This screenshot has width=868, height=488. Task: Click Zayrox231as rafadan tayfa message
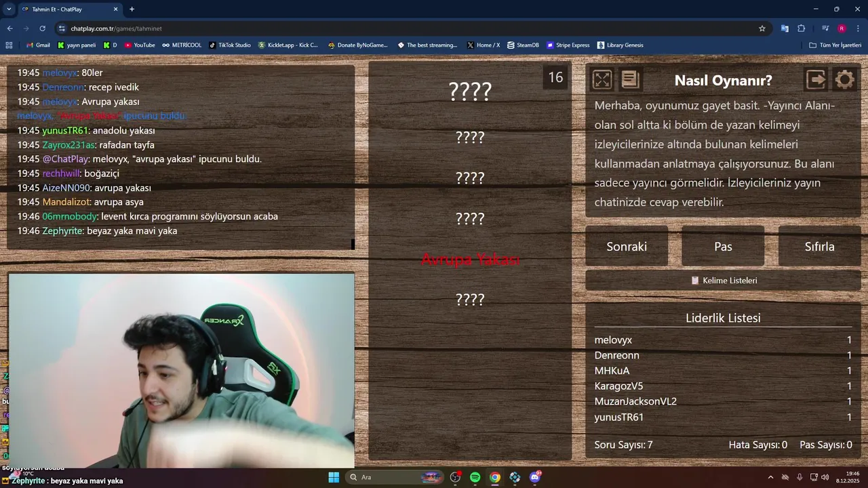point(85,145)
